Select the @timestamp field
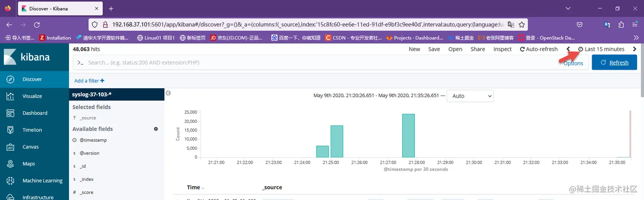This screenshot has width=644, height=200. (93, 140)
